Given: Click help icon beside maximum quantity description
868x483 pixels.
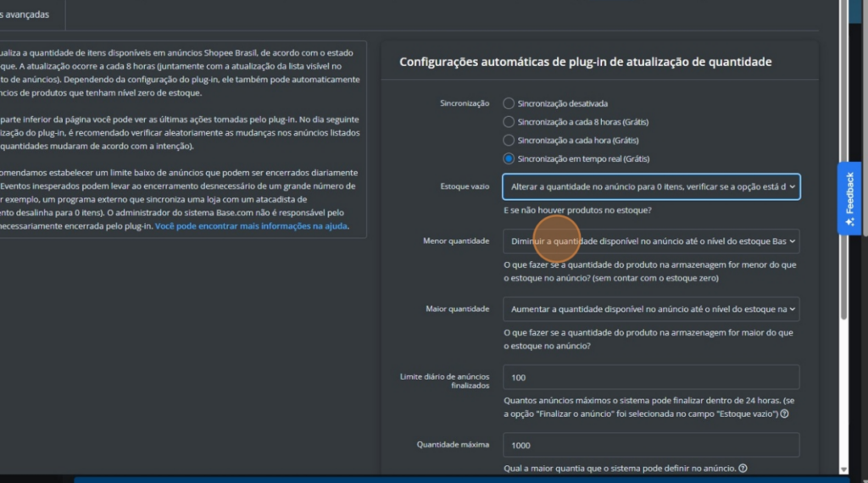Looking at the screenshot, I should tap(743, 469).
